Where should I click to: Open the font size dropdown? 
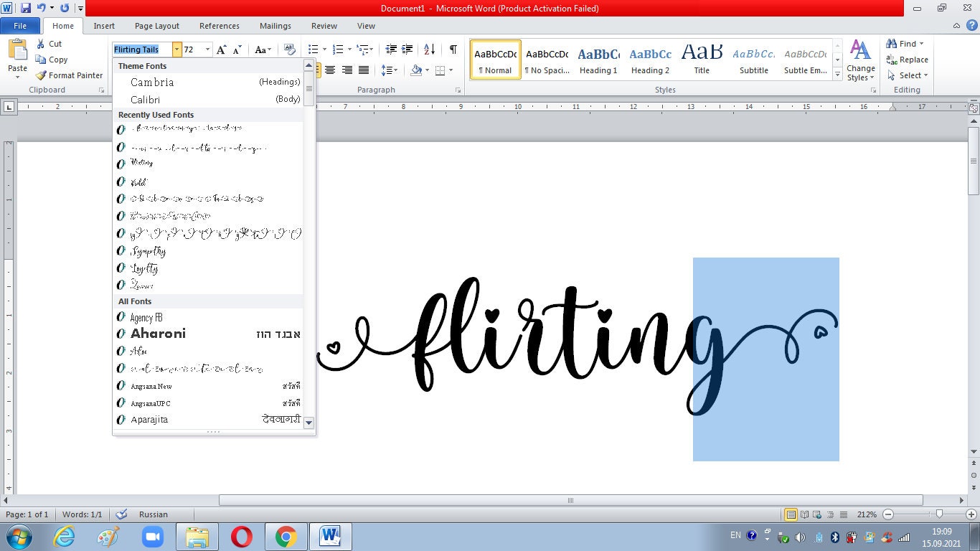[207, 49]
